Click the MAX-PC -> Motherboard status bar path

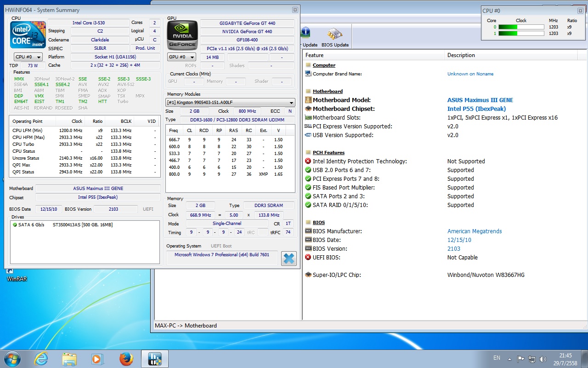[186, 326]
